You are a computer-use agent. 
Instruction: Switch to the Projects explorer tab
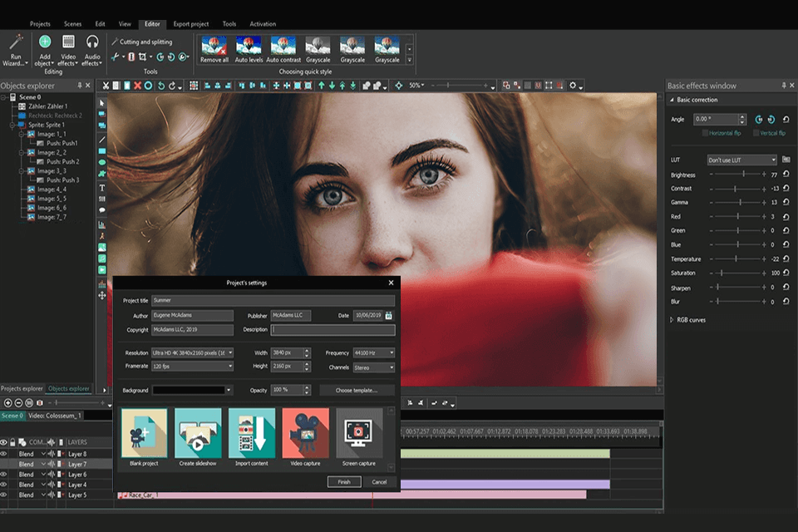(x=22, y=388)
